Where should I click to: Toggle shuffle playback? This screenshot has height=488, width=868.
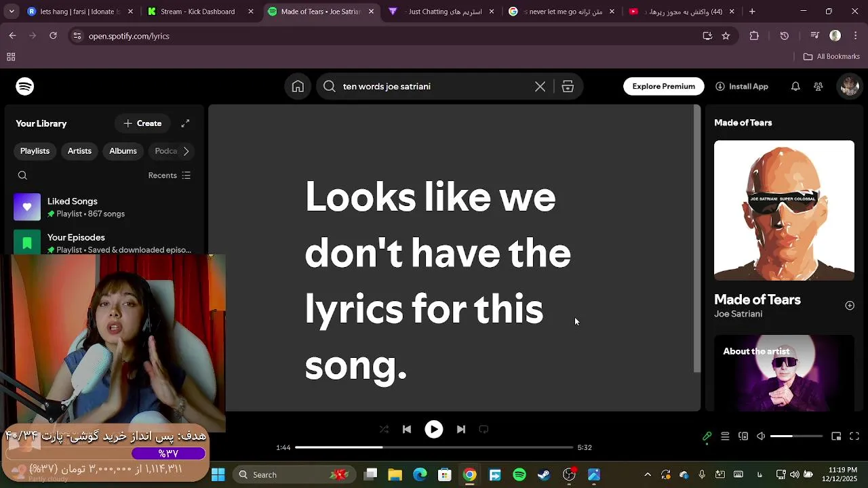tap(384, 429)
